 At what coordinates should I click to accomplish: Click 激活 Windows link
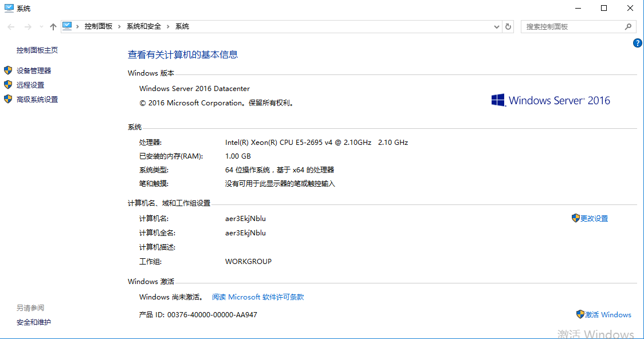point(608,315)
